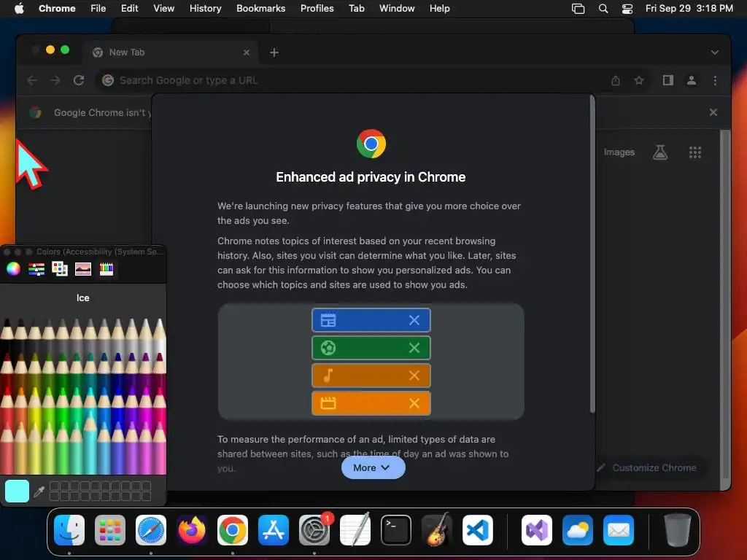
Task: Open TextEdit from the Dock
Action: (355, 530)
